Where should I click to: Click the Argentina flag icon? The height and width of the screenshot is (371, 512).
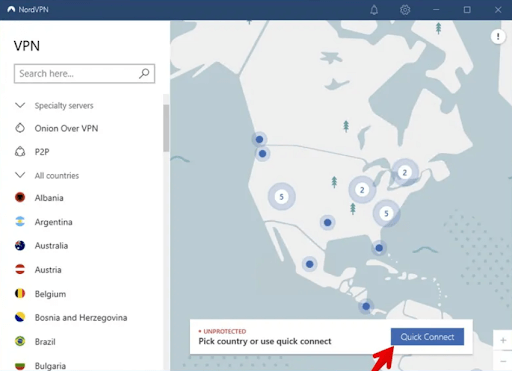pyautogui.click(x=20, y=221)
